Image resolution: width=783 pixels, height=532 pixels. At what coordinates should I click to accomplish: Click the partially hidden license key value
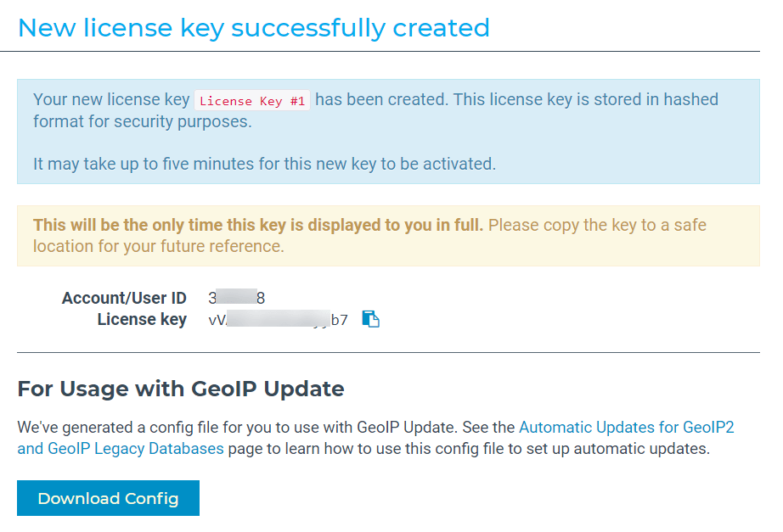tap(278, 320)
